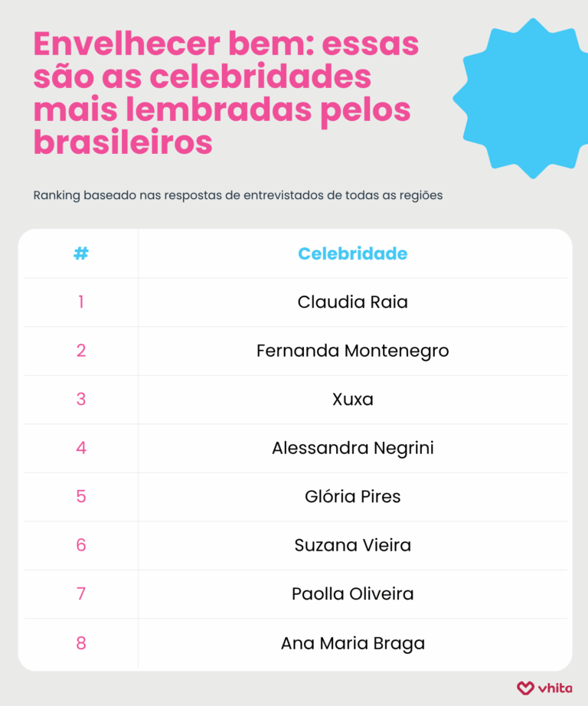Image resolution: width=588 pixels, height=706 pixels.
Task: Click Paolla Oliveira in the list
Action: 352,593
